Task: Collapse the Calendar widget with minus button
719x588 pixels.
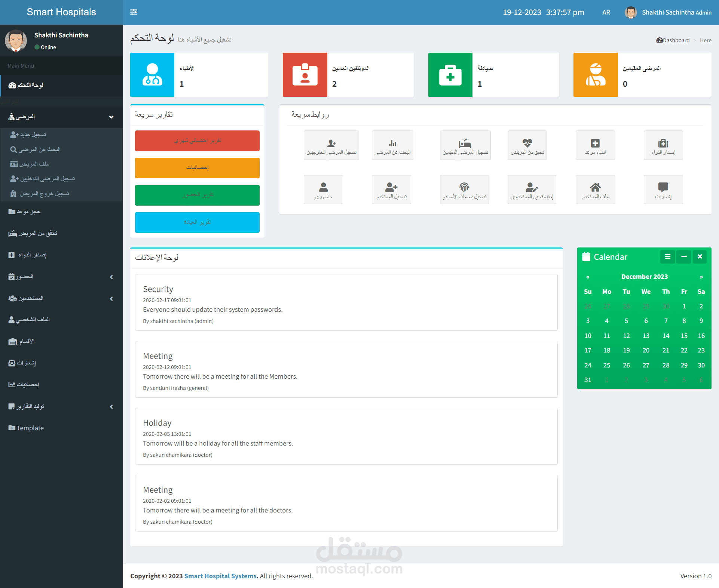Action: (x=684, y=256)
